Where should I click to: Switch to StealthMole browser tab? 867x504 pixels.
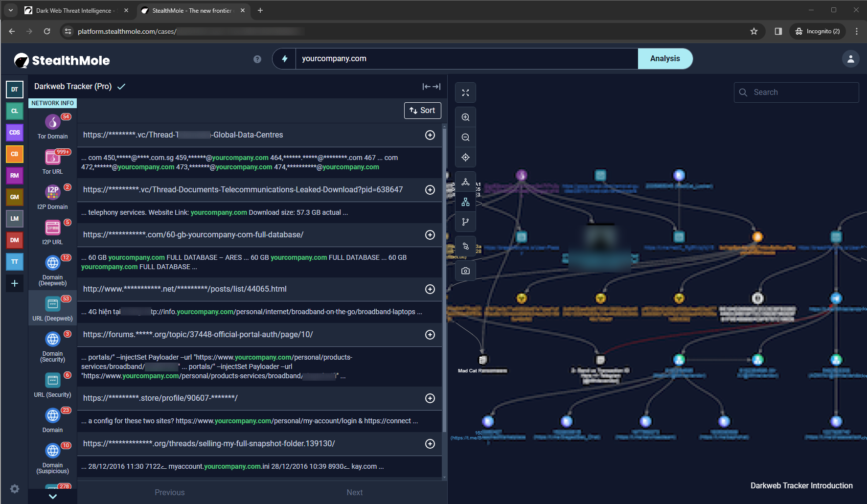coord(194,10)
